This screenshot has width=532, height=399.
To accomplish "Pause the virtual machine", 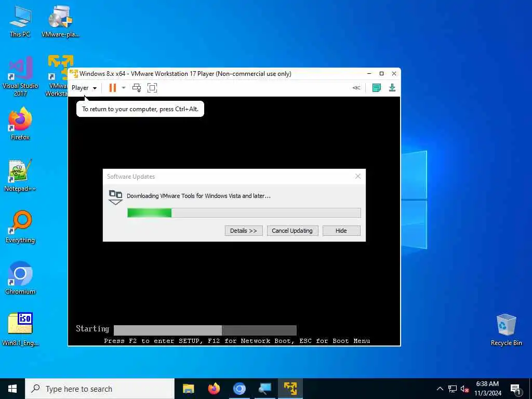I will point(113,88).
